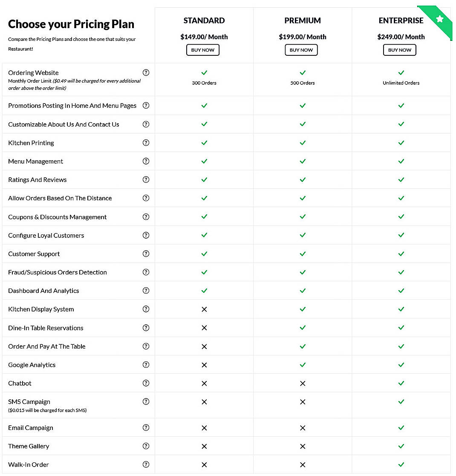Image resolution: width=456 pixels, height=476 pixels.
Task: Open the Kitchen Printing help tooltip
Action: click(x=146, y=143)
